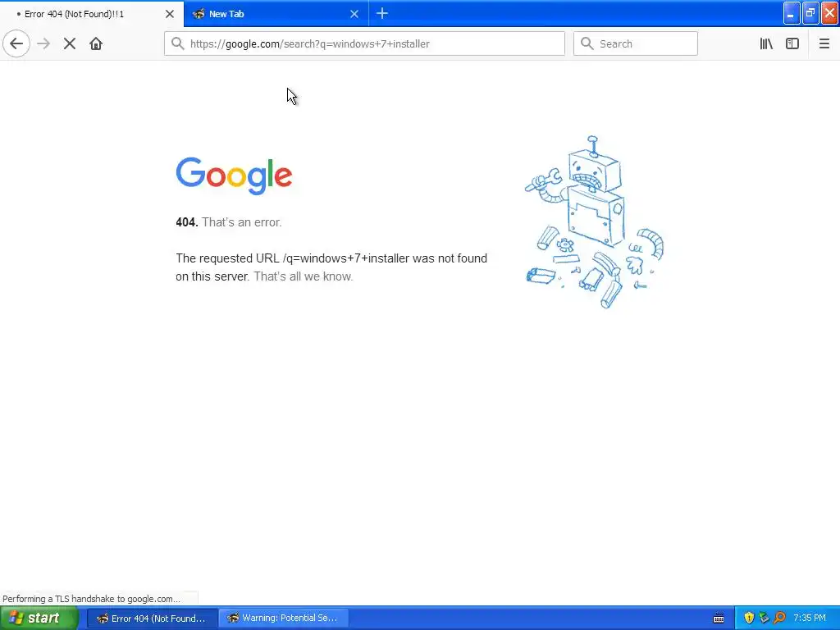Go back with the back arrow button
Image resolution: width=840 pixels, height=630 pixels.
(x=16, y=43)
